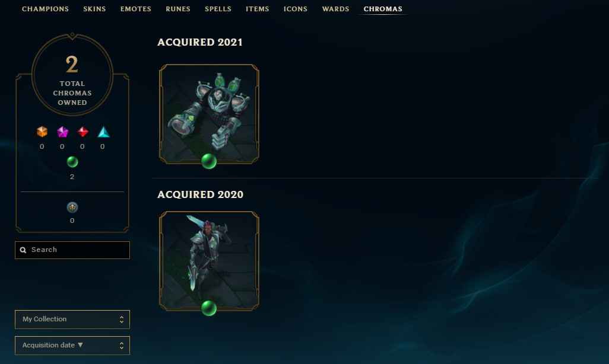
Task: Toggle sort direction arrow beside Acquisition date
Action: click(80, 345)
